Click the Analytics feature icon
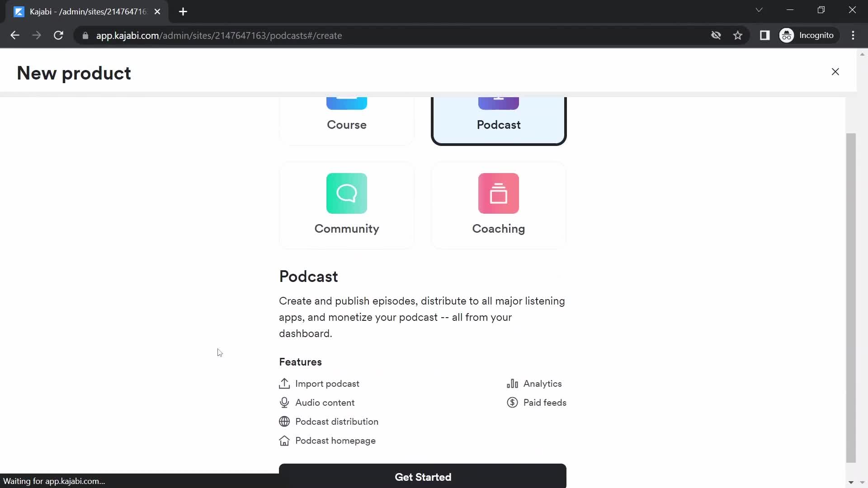868x488 pixels. (x=512, y=383)
